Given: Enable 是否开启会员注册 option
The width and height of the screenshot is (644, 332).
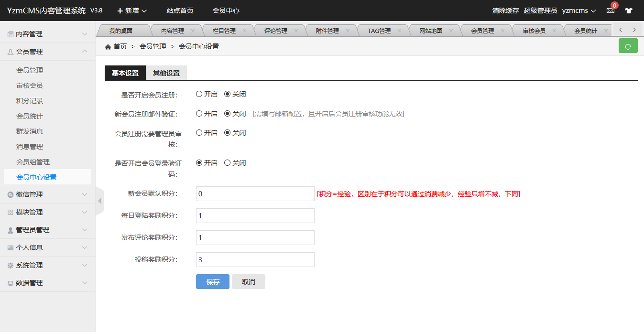Looking at the screenshot, I should point(199,94).
